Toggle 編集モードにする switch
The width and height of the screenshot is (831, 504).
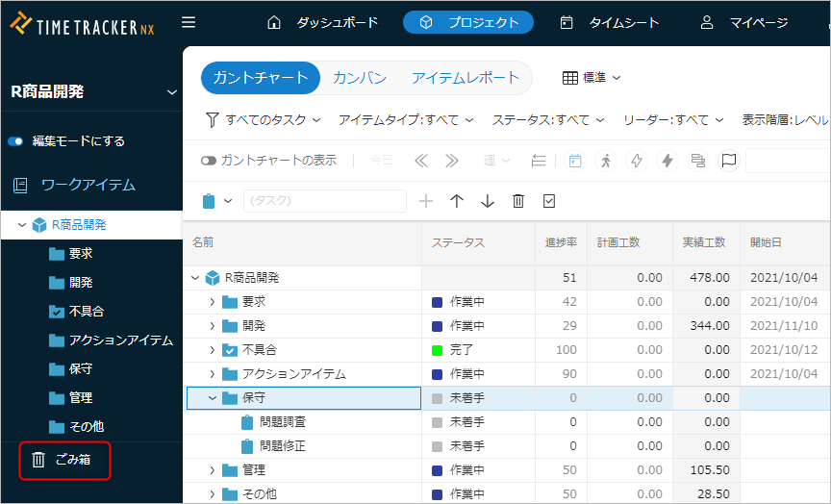(15, 141)
